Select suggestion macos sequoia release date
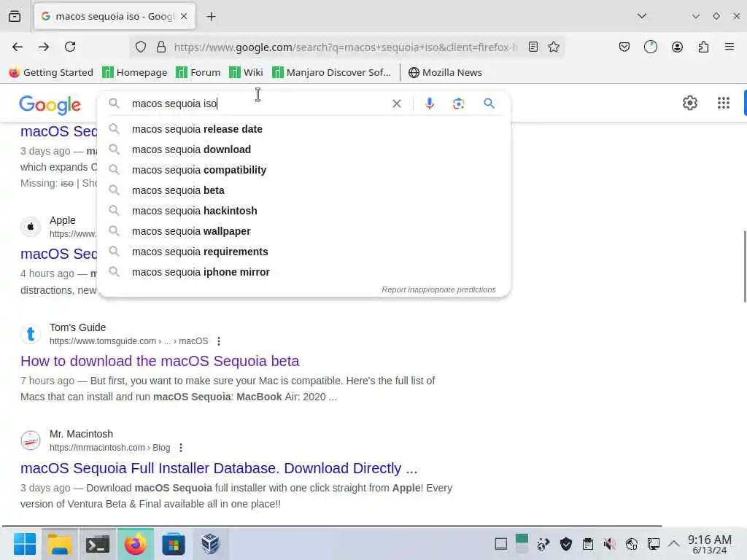The width and height of the screenshot is (747, 560). [304, 129]
